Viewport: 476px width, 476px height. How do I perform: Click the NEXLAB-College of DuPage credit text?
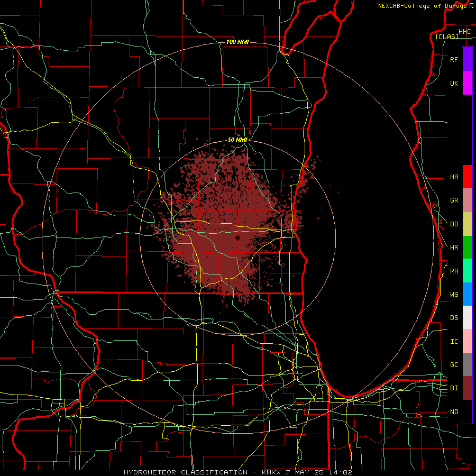422,6
